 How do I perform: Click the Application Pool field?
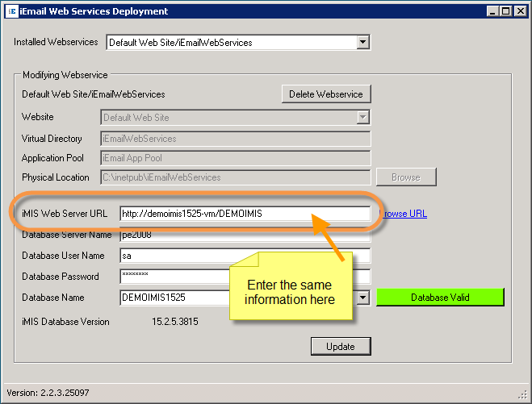pos(234,158)
